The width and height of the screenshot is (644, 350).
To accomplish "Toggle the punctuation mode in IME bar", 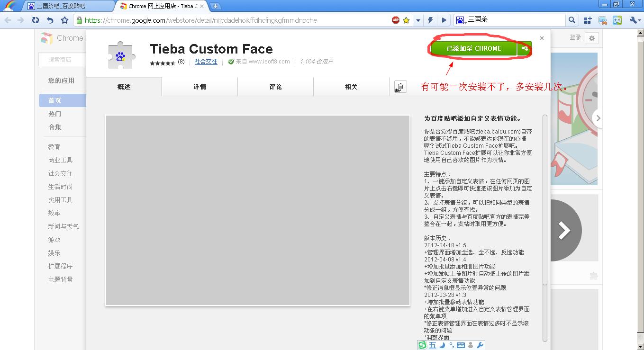I will (452, 345).
